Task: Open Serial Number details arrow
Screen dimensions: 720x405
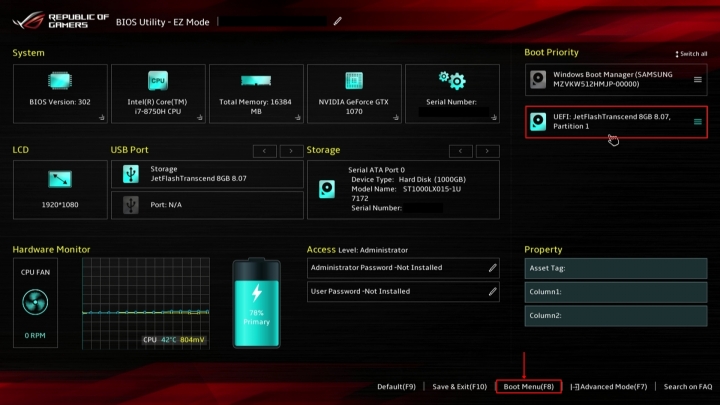Action: click(494, 118)
